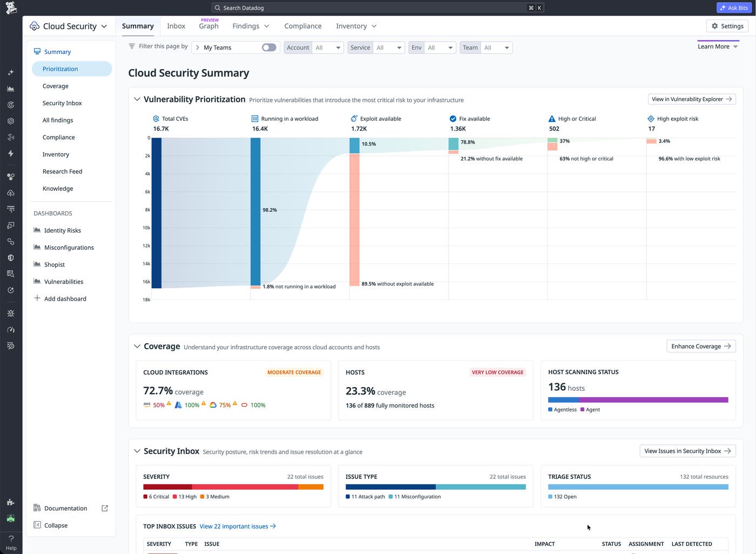Screen dimensions: 756x554
Task: Open the Compliance tab
Action: [x=303, y=26]
